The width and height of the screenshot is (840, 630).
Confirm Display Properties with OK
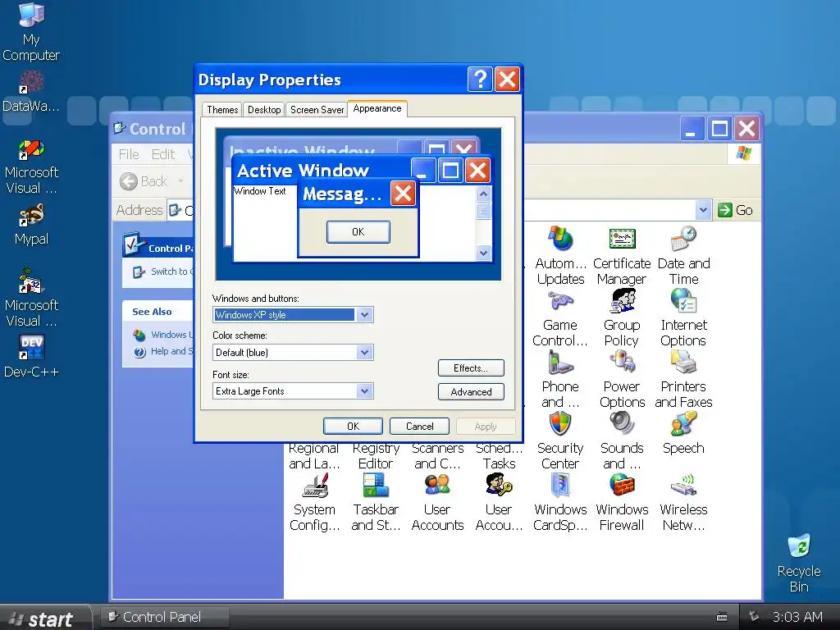click(353, 427)
